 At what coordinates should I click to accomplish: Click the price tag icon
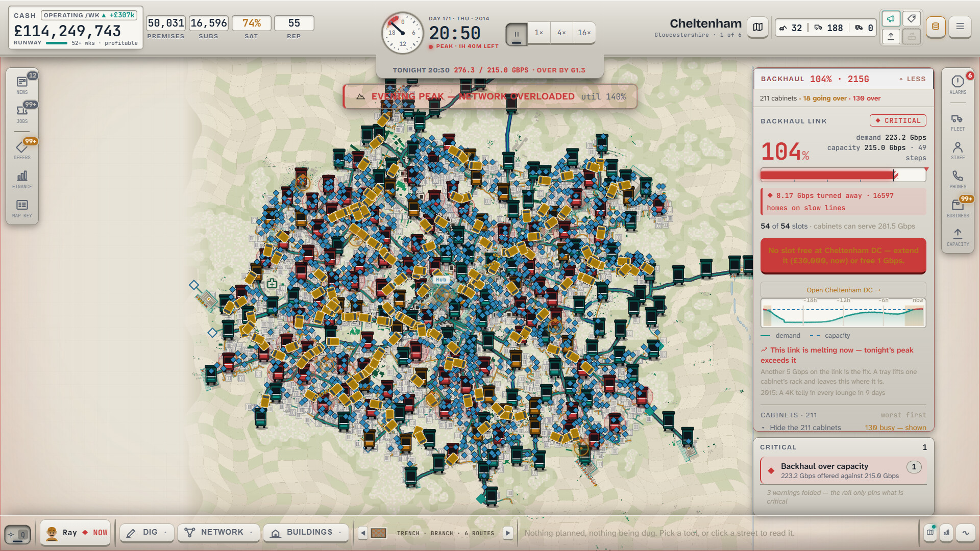click(x=911, y=19)
